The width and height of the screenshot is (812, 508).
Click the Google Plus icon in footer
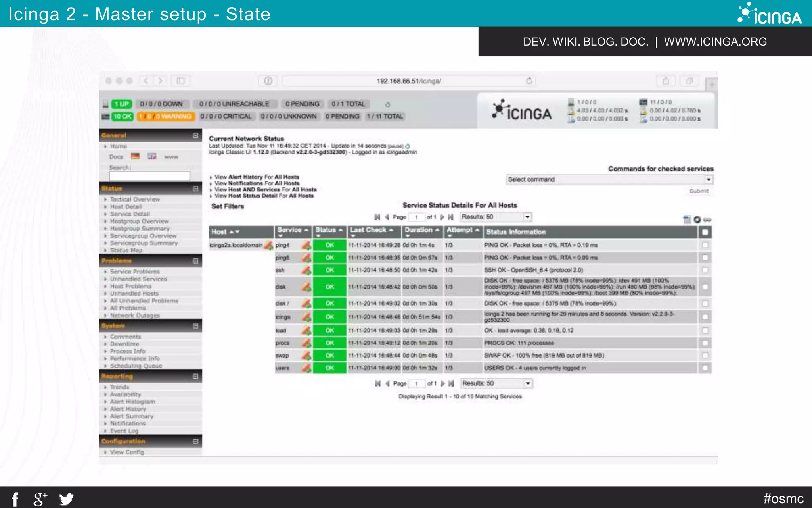[40, 499]
